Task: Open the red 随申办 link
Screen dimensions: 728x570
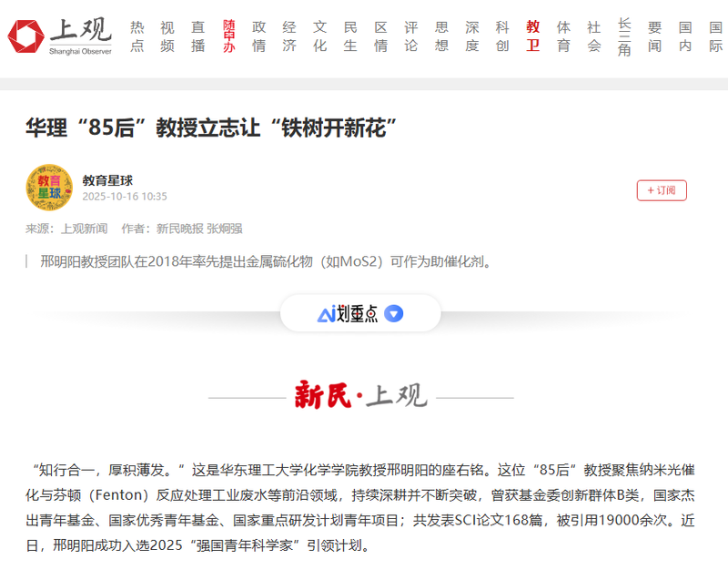Action: (228, 36)
